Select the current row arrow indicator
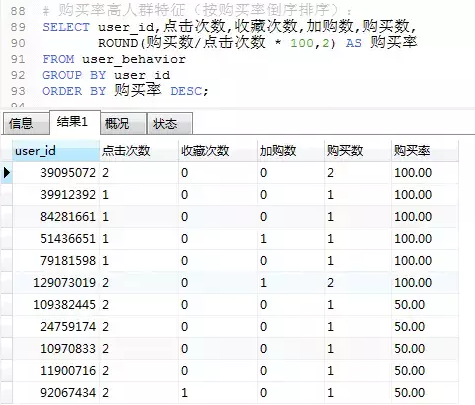The height and width of the screenshot is (405, 475). 6,173
